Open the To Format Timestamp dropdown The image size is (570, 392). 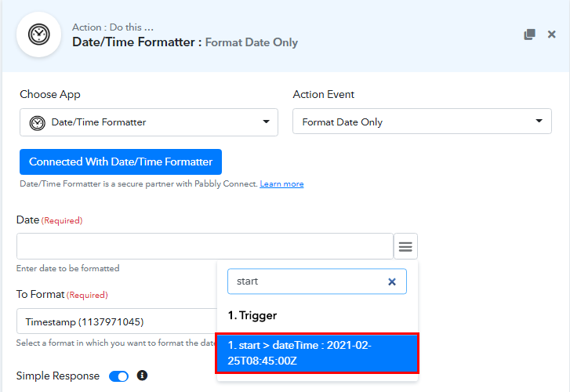click(x=117, y=321)
